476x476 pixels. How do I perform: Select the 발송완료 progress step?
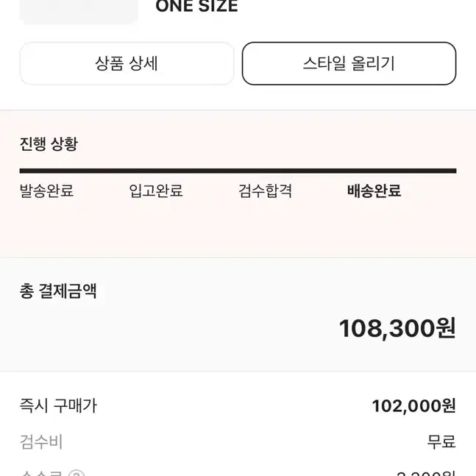(47, 191)
